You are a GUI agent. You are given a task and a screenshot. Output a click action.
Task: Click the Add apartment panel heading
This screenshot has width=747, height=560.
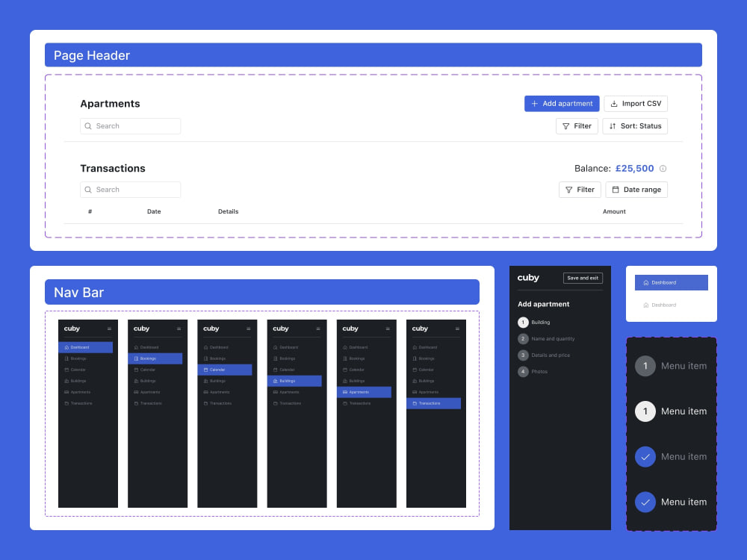click(544, 305)
